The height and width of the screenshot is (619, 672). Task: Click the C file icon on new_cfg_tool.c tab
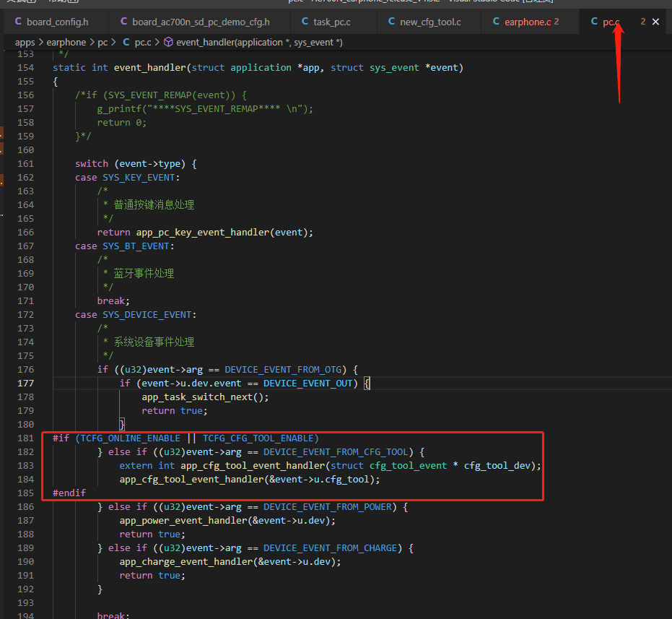click(x=391, y=21)
